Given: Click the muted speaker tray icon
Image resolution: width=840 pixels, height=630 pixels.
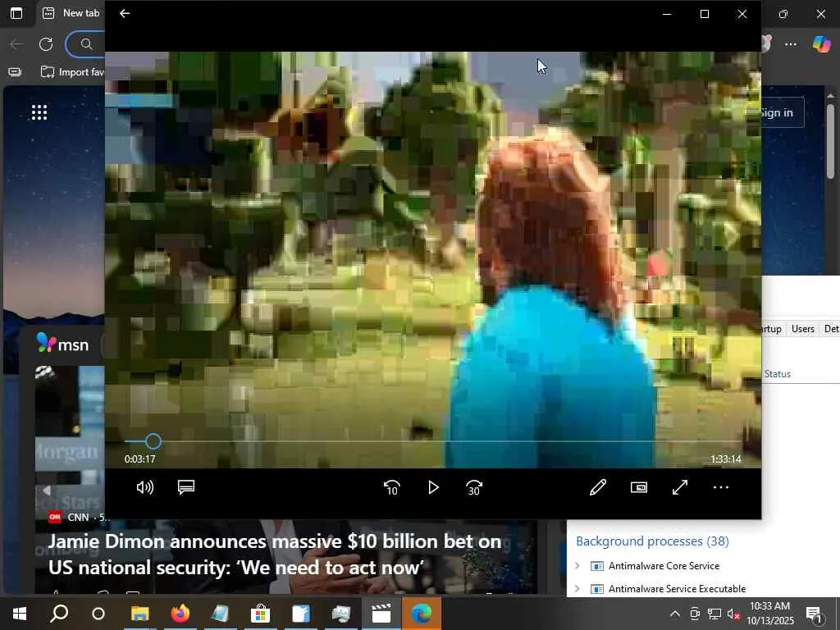Looking at the screenshot, I should point(733,614).
